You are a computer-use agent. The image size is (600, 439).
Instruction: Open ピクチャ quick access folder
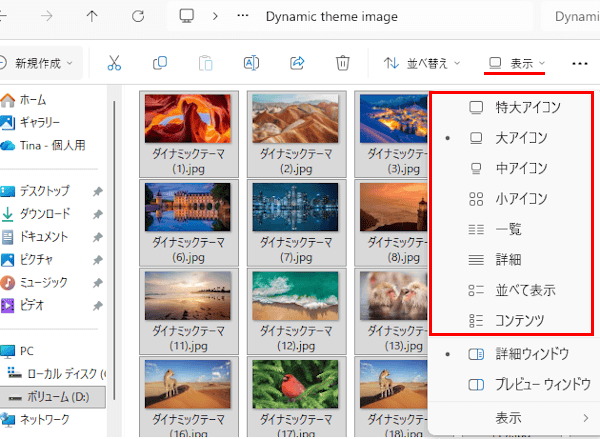point(27,259)
